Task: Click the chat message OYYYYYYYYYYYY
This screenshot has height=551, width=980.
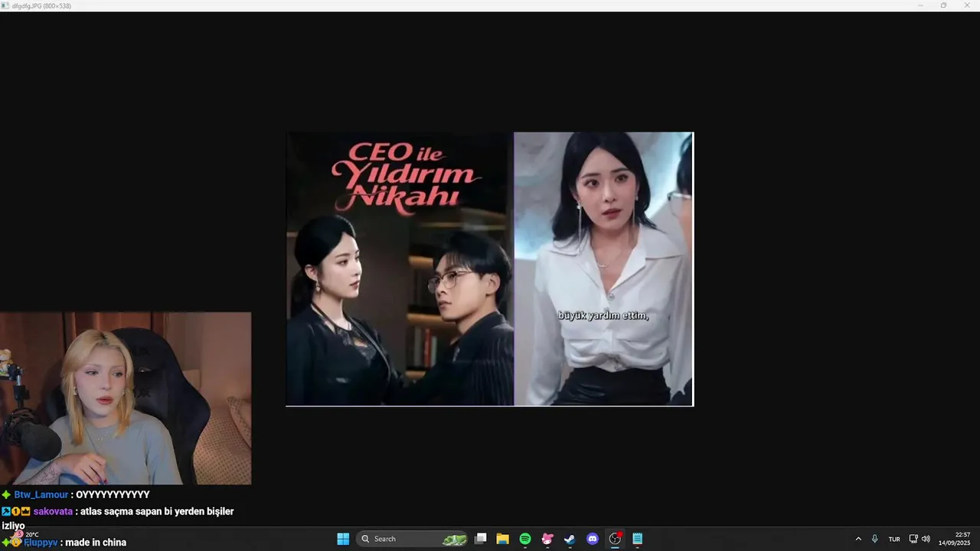Action: pyautogui.click(x=113, y=495)
